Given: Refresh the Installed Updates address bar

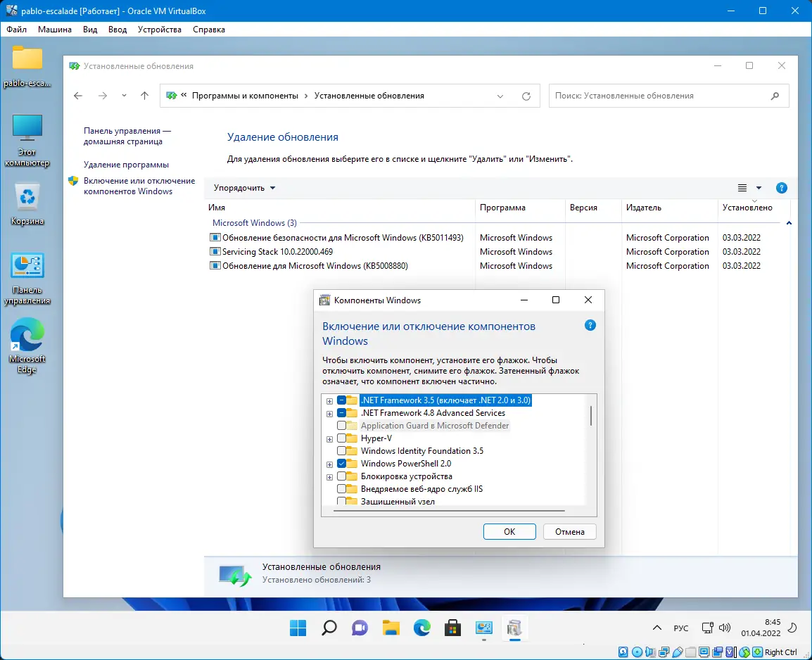Looking at the screenshot, I should 526,96.
